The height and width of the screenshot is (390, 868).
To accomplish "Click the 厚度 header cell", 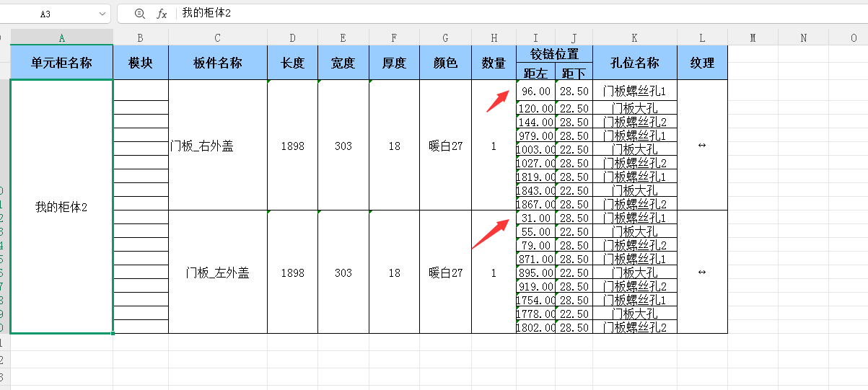I will coord(394,63).
